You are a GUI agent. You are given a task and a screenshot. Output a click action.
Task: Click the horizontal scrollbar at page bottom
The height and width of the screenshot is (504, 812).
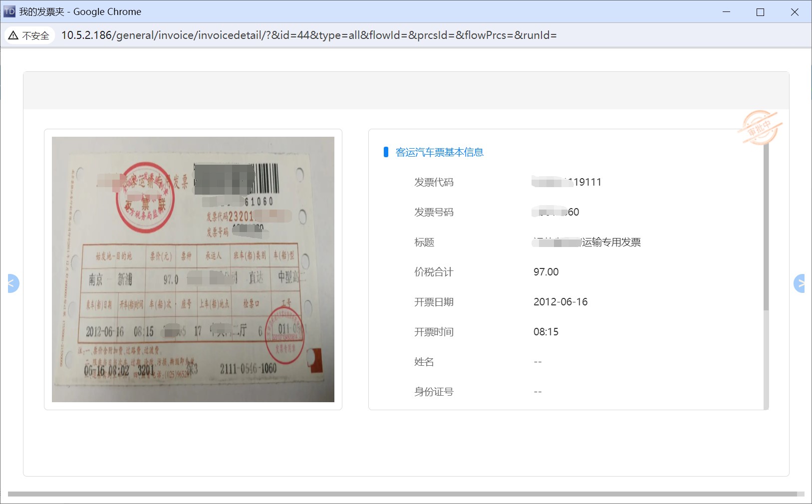402,494
